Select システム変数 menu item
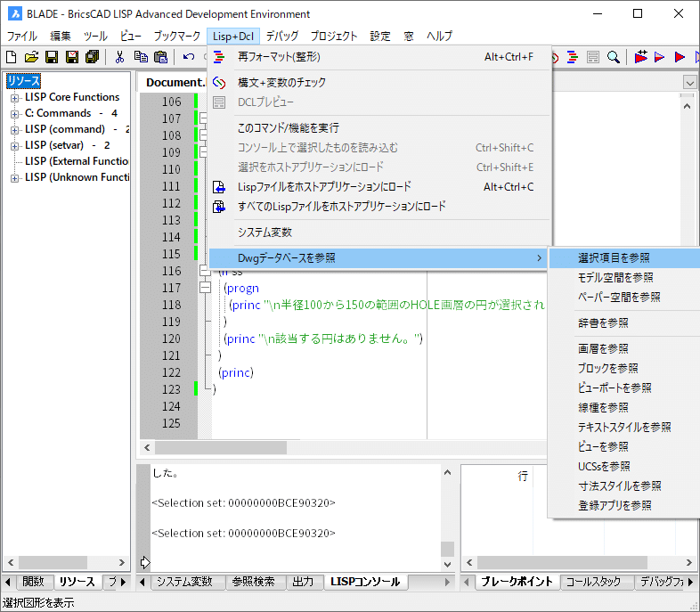Viewport: 700px width, 612px height. 379,233
